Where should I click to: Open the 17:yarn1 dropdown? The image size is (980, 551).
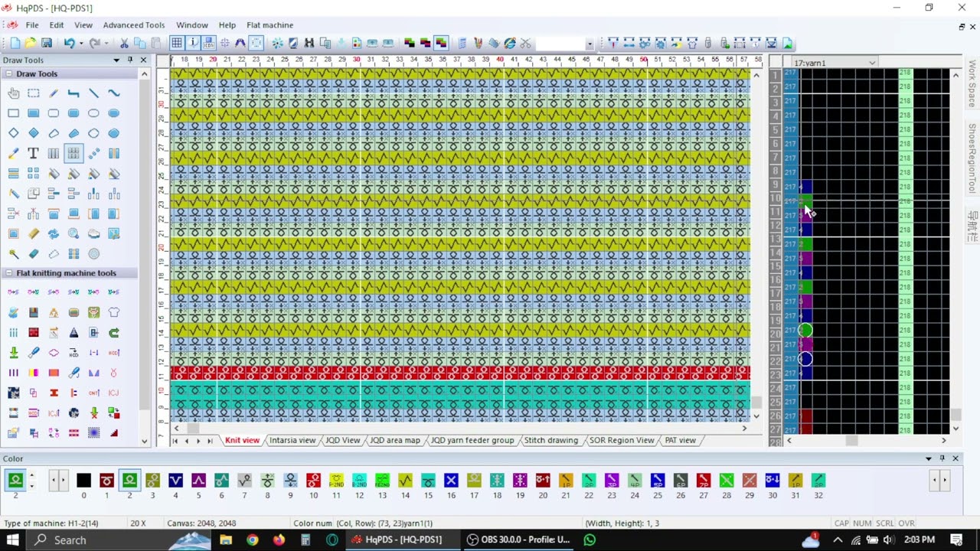pyautogui.click(x=872, y=63)
